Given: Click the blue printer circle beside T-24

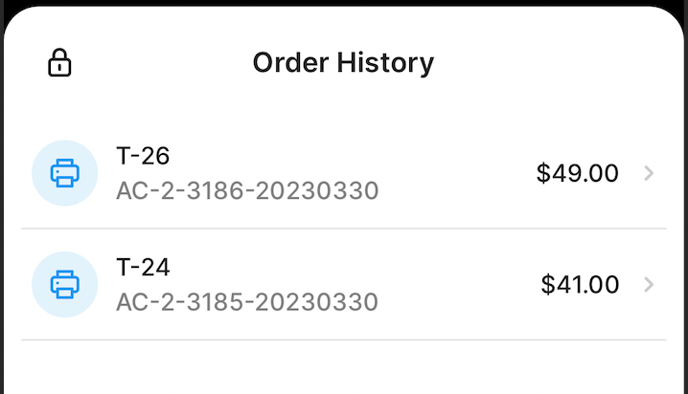Looking at the screenshot, I should click(x=65, y=284).
